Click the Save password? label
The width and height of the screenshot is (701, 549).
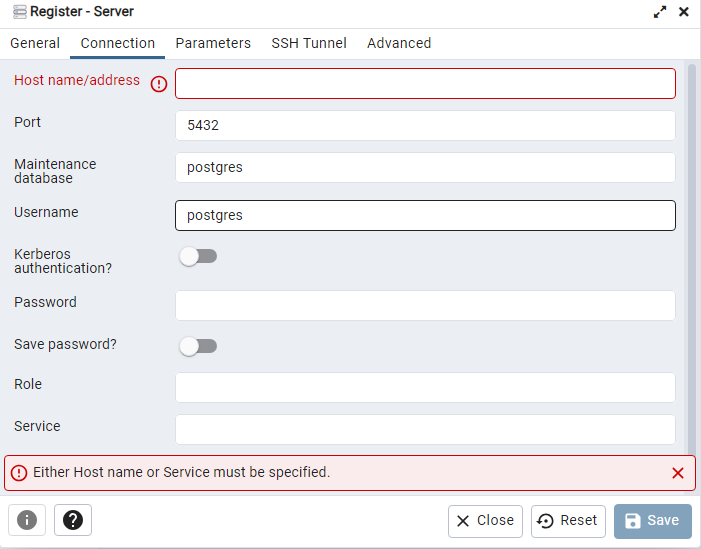coord(65,344)
